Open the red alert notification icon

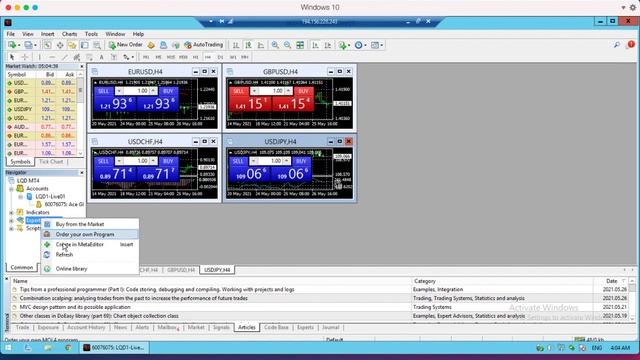pyautogui.click(x=631, y=44)
